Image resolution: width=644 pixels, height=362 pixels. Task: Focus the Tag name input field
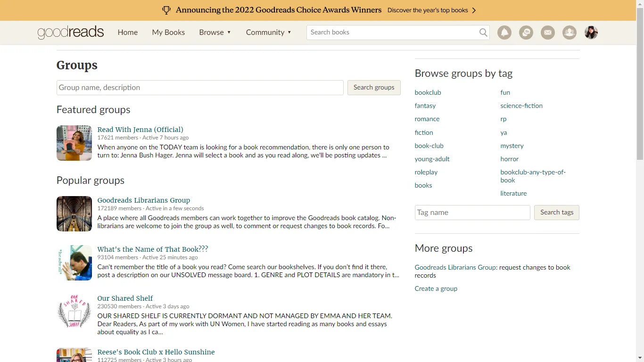472,213
